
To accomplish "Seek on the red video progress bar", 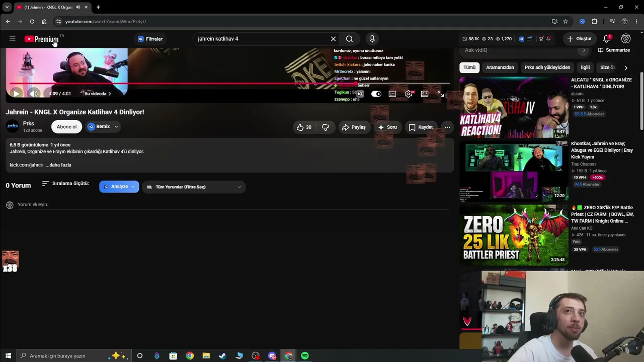I will click(x=229, y=83).
